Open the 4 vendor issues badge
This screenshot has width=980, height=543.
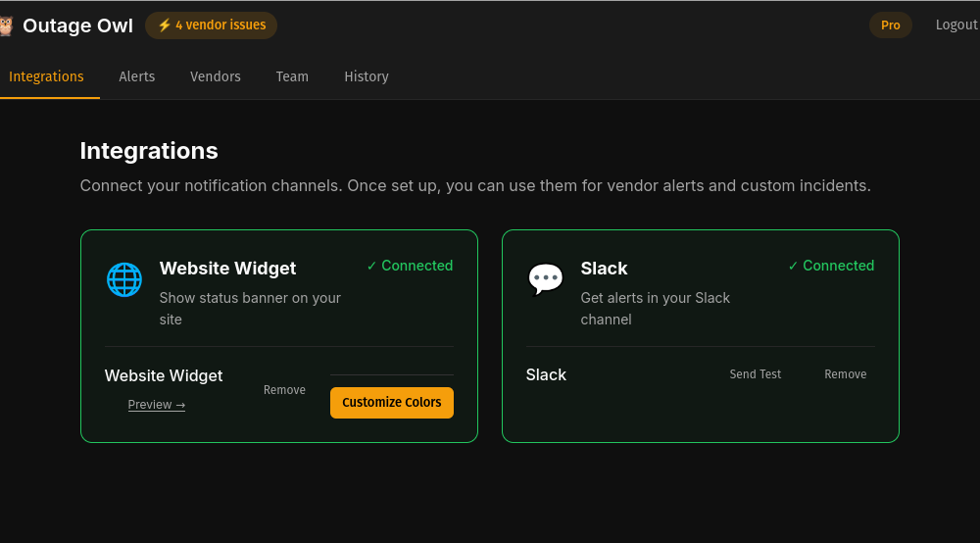pos(211,25)
